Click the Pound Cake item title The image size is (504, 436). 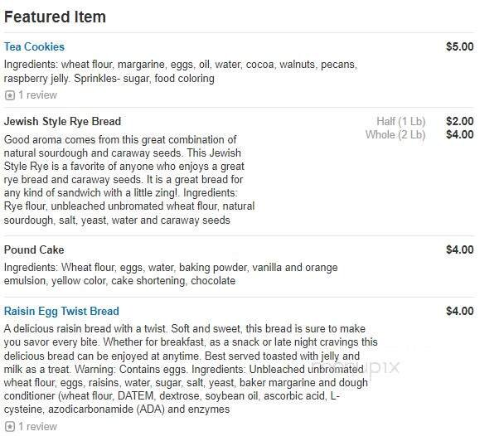(x=34, y=249)
